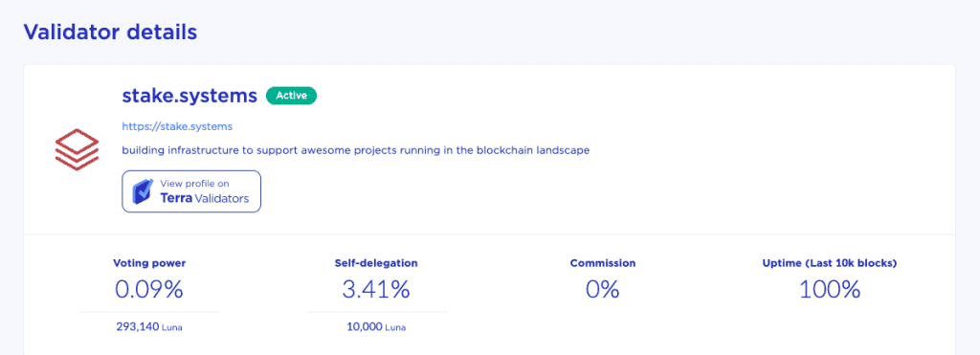Click the Voting power label

149,263
